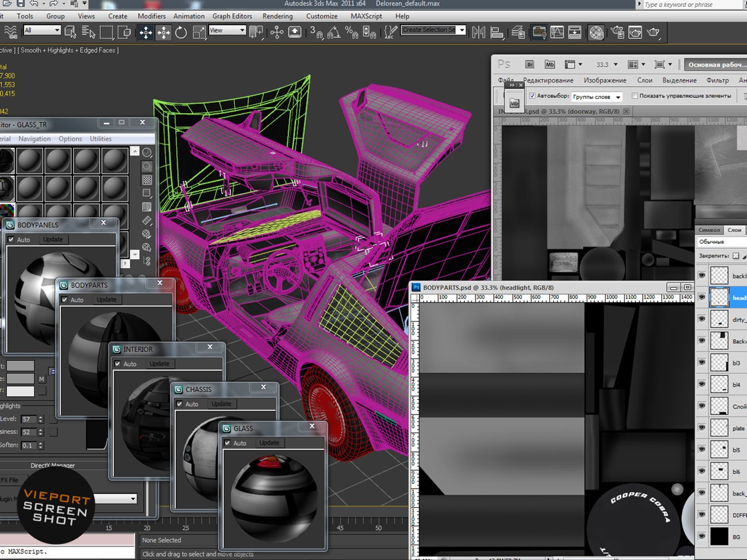Toggle Window/Crossing selection mode
The image size is (747, 560).
125,33
